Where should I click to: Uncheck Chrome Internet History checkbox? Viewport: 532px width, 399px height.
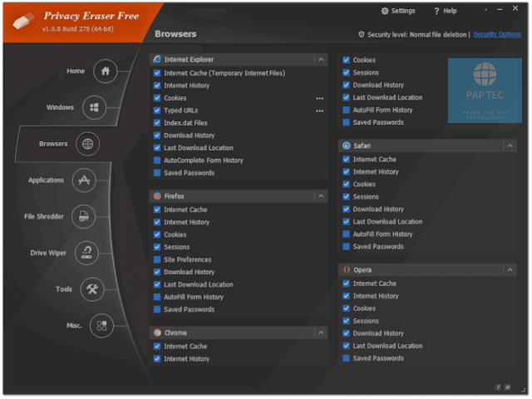click(157, 359)
